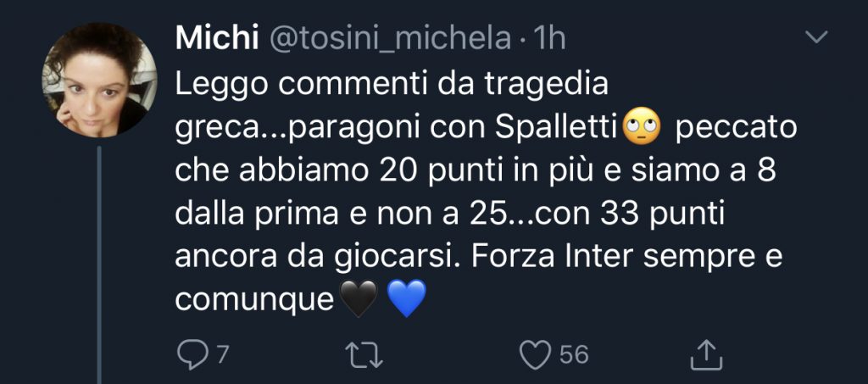This screenshot has width=868, height=384.
Task: Retweet the post with the retweet arrows icon
Action: [367, 354]
